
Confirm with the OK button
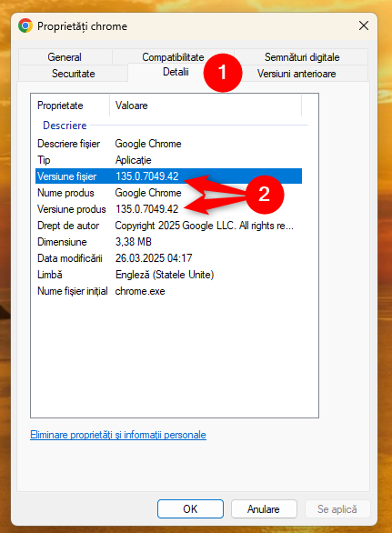tap(190, 508)
